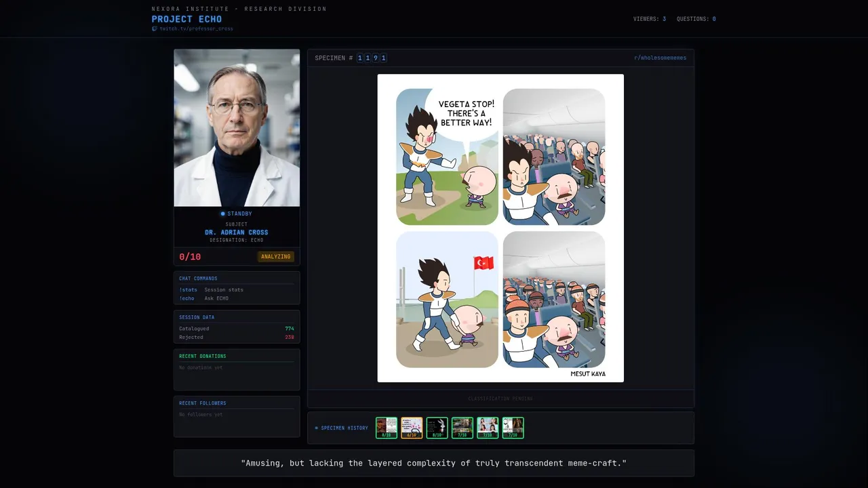Click the DR. ADRIAN CROSS name
Viewport: 868px width, 488px height.
click(237, 232)
